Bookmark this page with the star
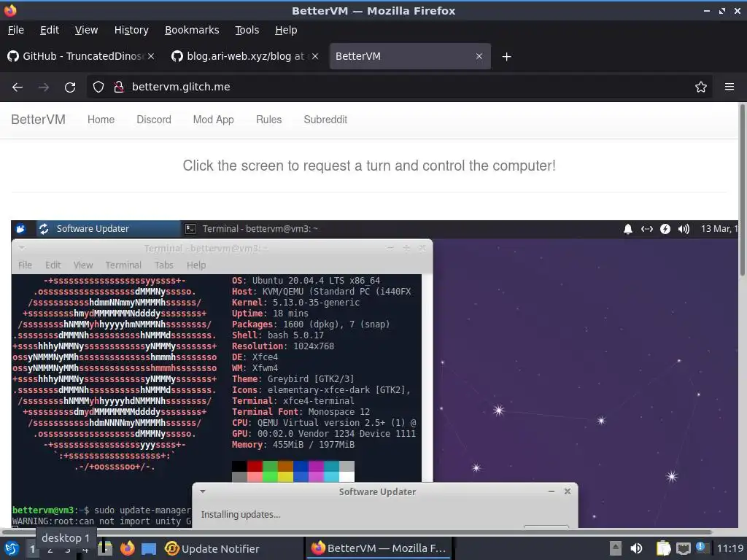Viewport: 747px width, 560px height. point(701,87)
